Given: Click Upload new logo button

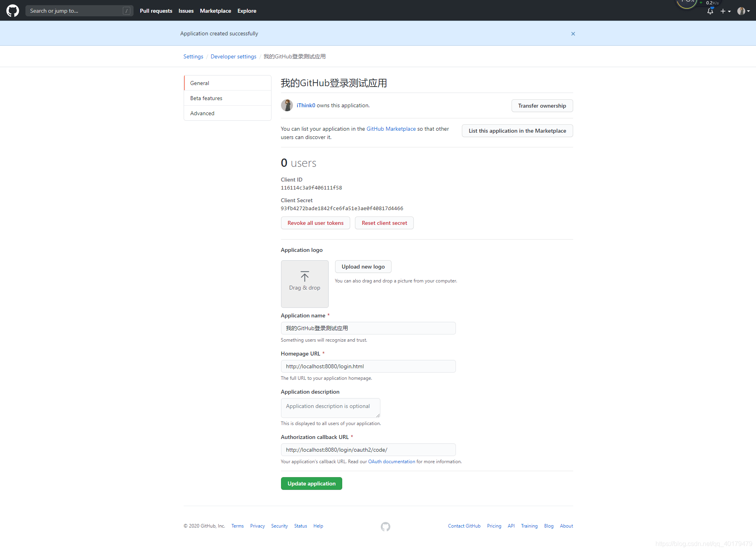Looking at the screenshot, I should (x=363, y=267).
